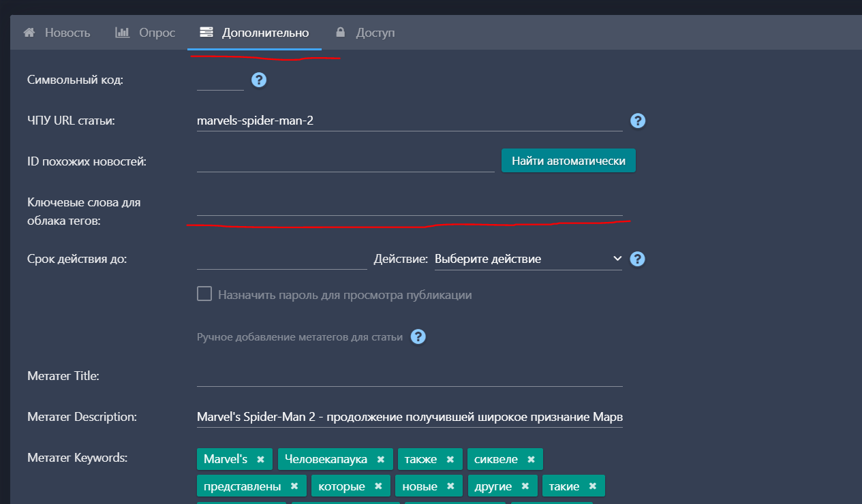The width and height of the screenshot is (862, 504).
Task: Click the Срок действия до date field
Action: (281, 259)
